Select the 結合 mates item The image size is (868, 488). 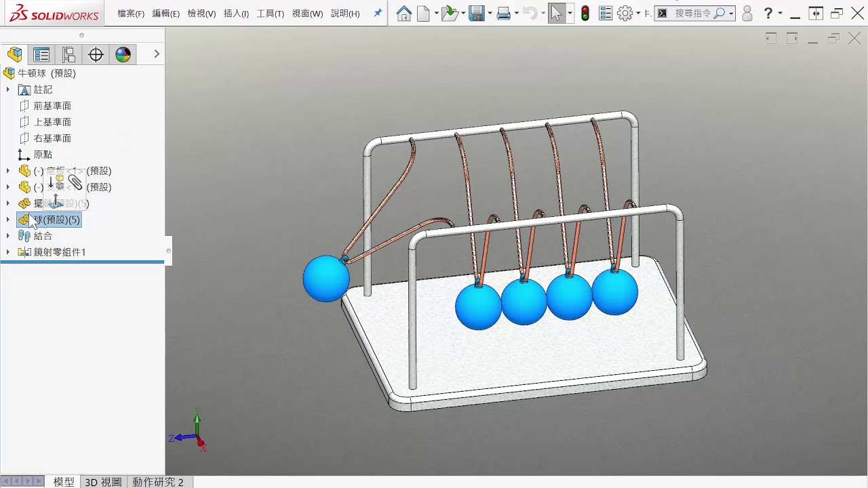[x=43, y=236]
